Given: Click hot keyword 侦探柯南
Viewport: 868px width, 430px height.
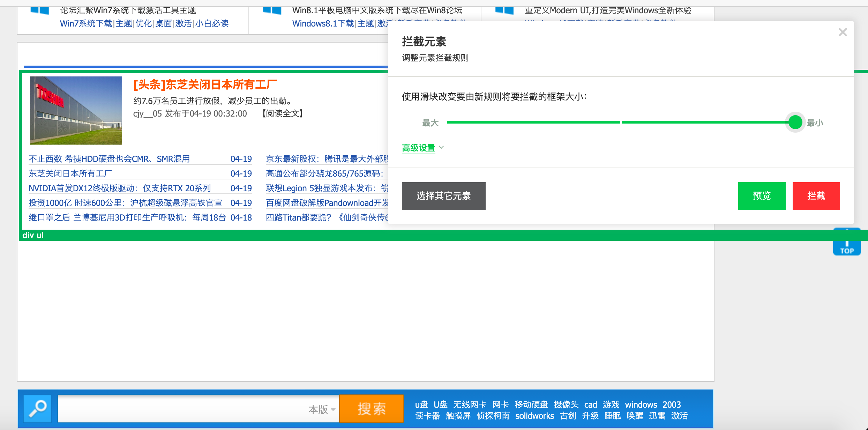Looking at the screenshot, I should tap(493, 416).
